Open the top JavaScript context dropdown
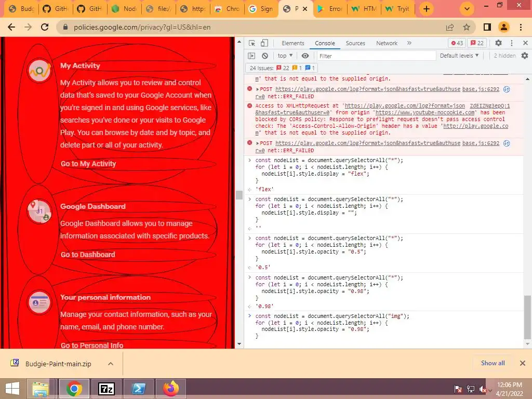532x399 pixels. coord(285,56)
